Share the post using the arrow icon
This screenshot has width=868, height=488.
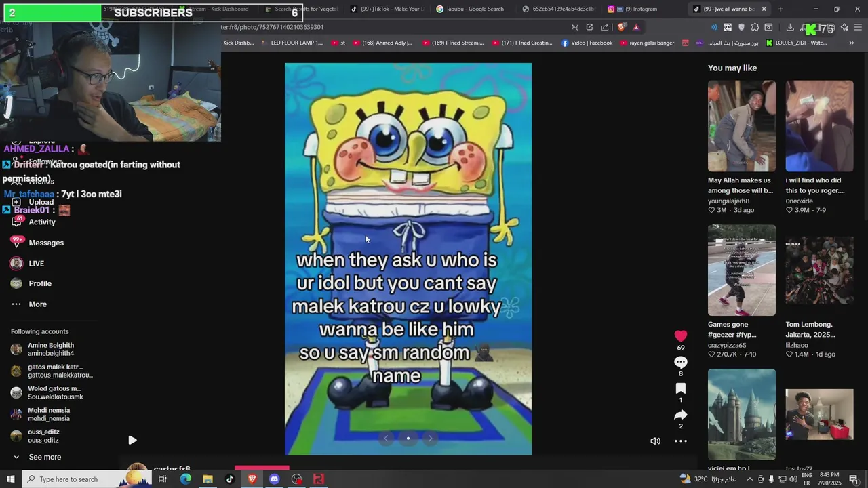681,414
